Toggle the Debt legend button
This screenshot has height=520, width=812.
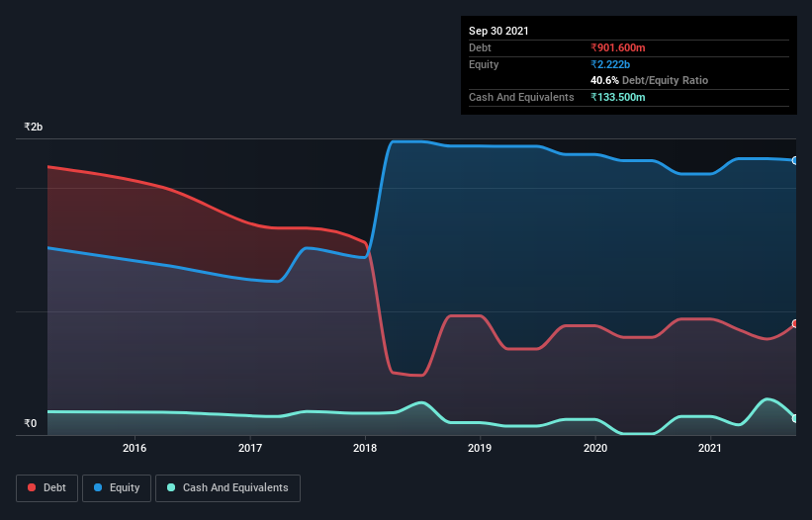click(x=47, y=488)
